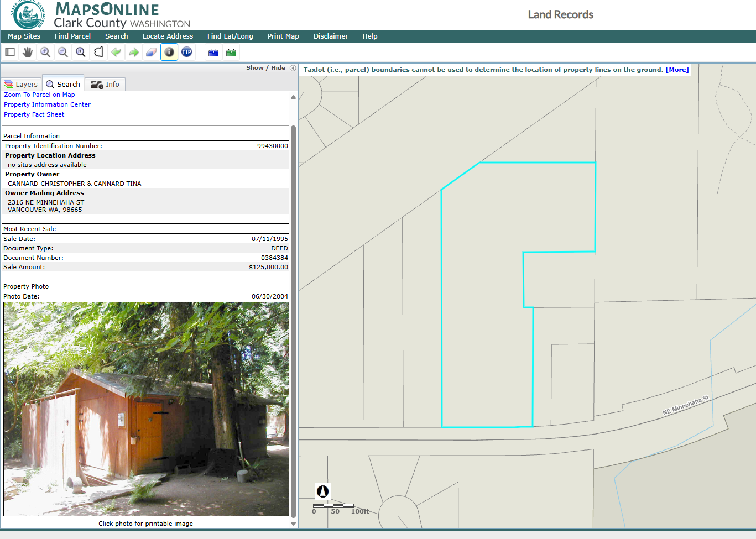Click the county outline full extent icon
This screenshot has width=756, height=539.
98,52
